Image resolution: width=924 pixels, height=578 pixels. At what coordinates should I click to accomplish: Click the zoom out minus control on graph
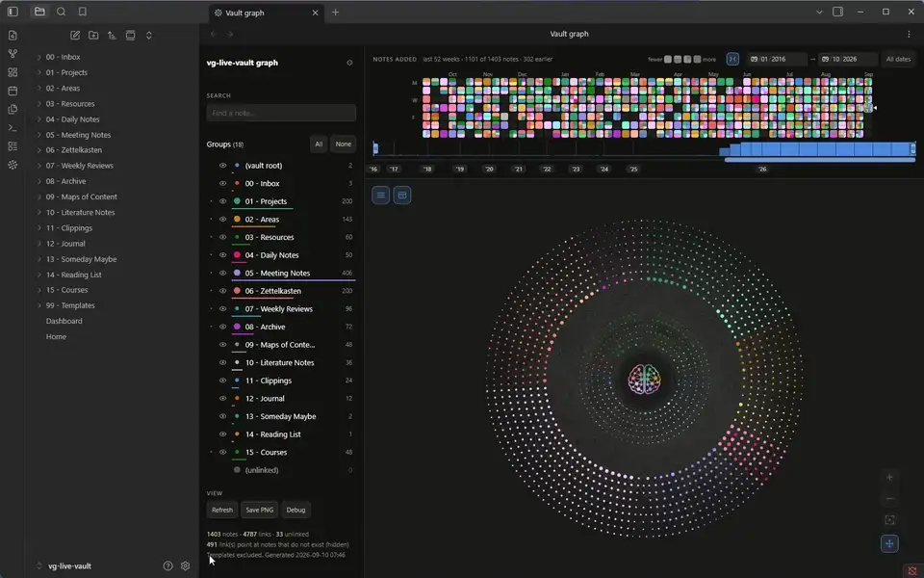pos(889,499)
